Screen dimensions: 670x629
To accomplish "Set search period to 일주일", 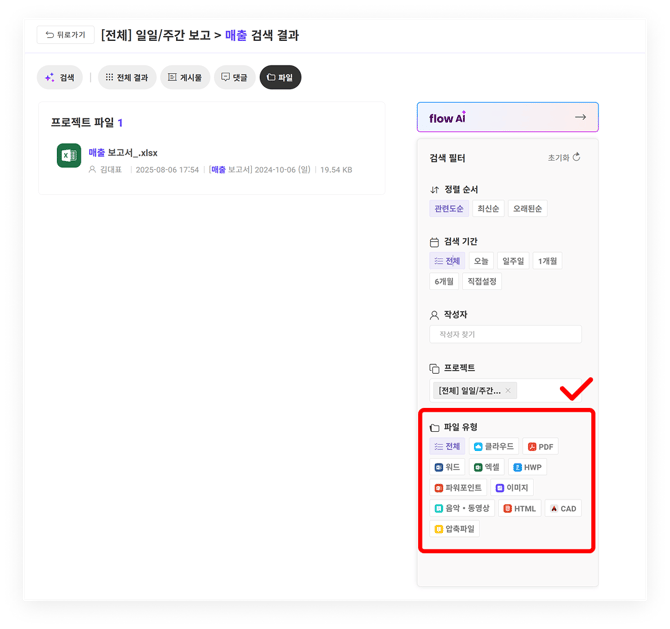I will 513,261.
